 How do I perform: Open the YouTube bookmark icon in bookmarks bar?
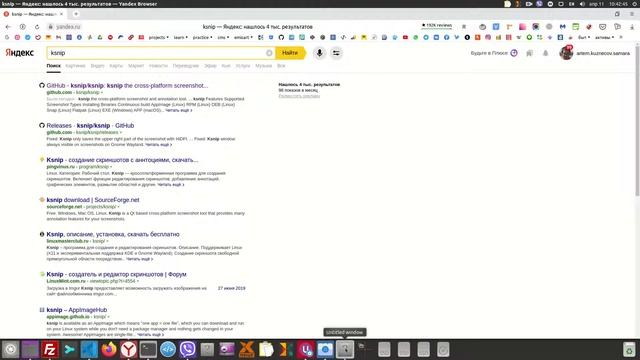pyautogui.click(x=405, y=37)
